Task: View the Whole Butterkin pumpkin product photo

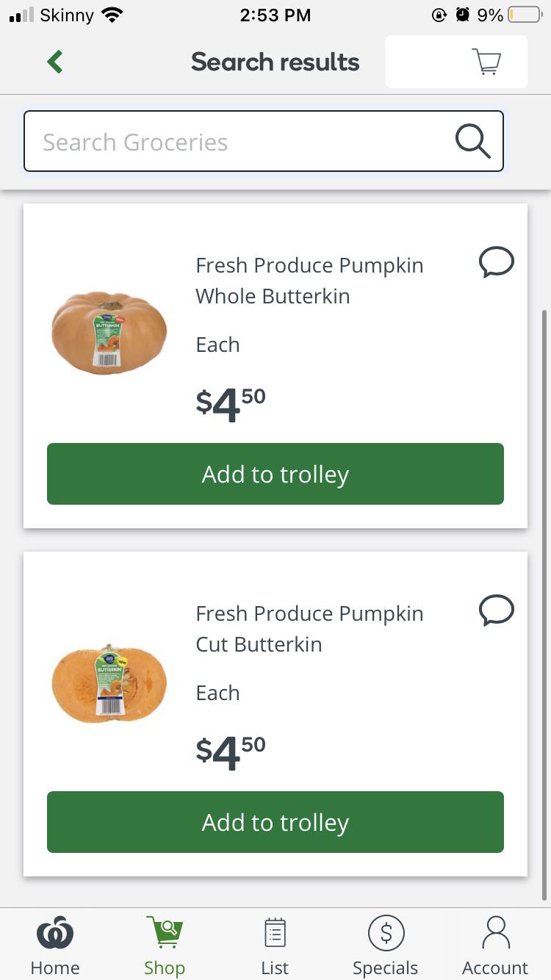Action: (109, 332)
